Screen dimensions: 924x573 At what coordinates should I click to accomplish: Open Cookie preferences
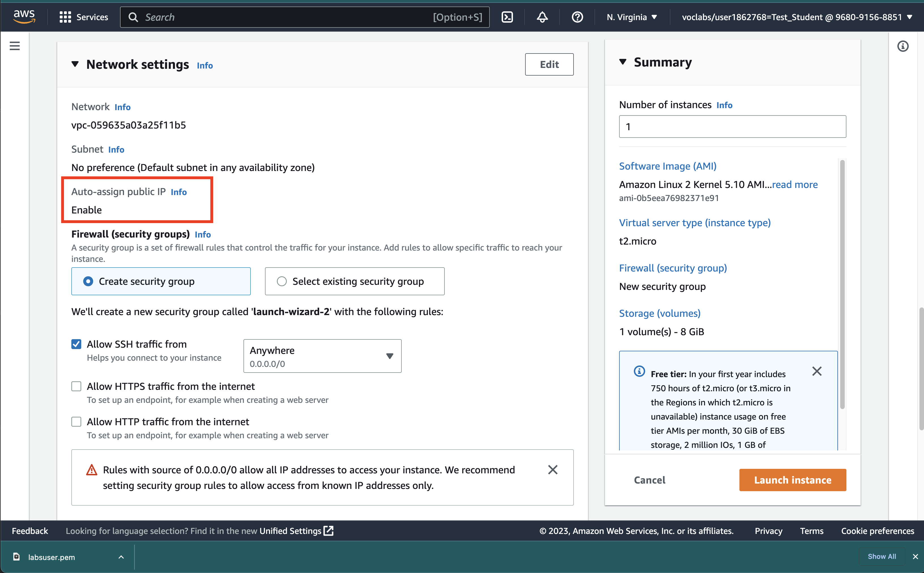(x=877, y=531)
